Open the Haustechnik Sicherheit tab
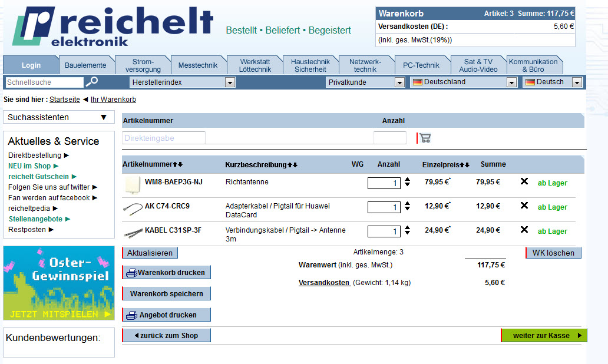The width and height of the screenshot is (608, 364). 310,65
